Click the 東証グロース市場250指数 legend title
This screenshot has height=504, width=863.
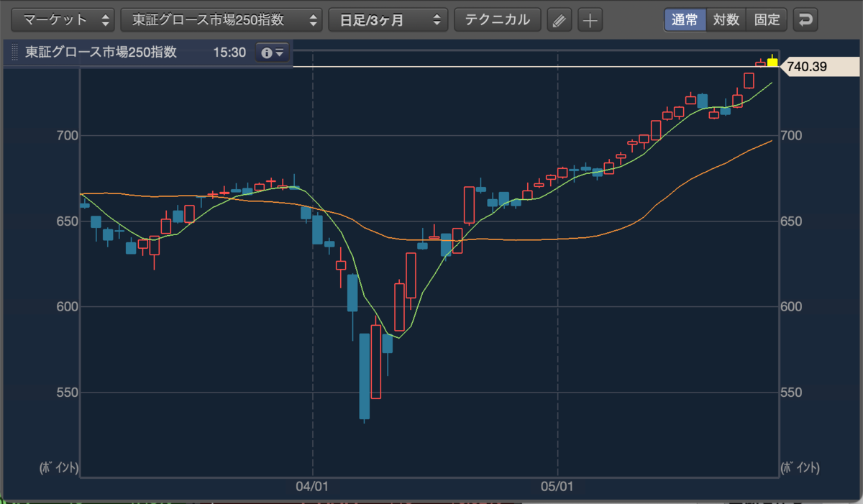(101, 52)
